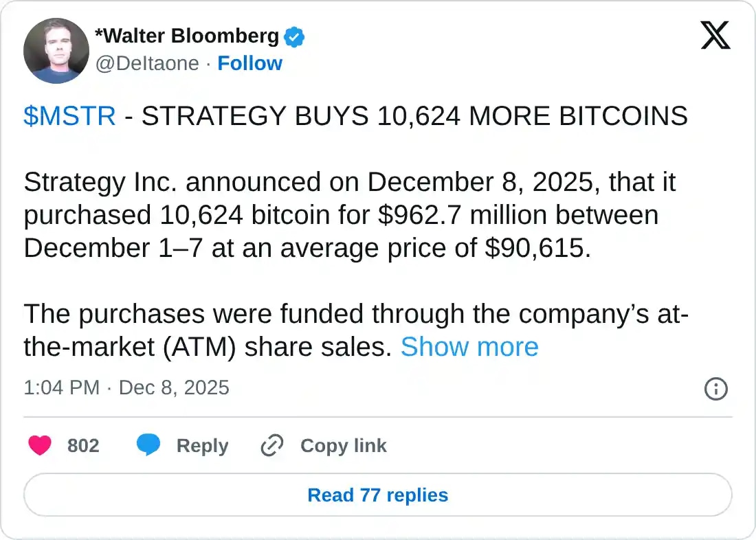The image size is (756, 540).
Task: Like the tweet by tapping the heart
Action: tap(40, 445)
